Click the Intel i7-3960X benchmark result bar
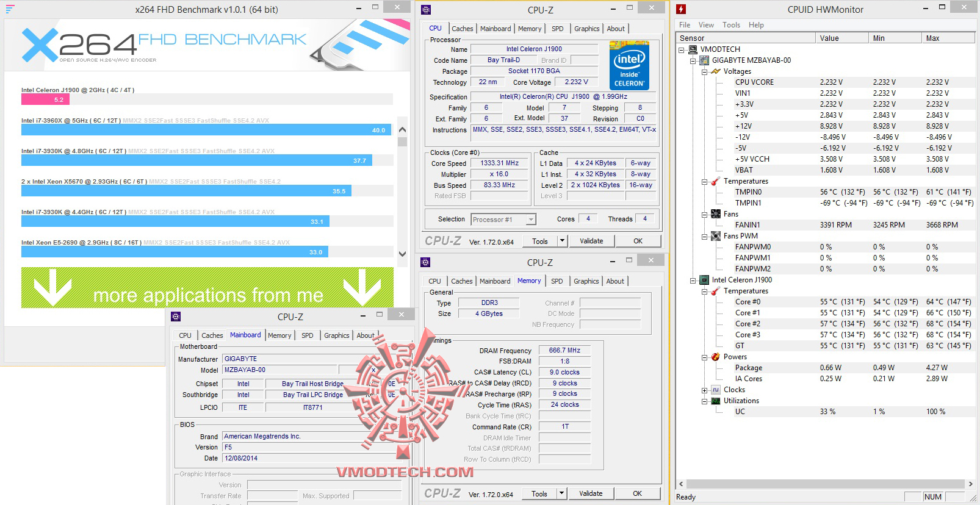 click(206, 130)
